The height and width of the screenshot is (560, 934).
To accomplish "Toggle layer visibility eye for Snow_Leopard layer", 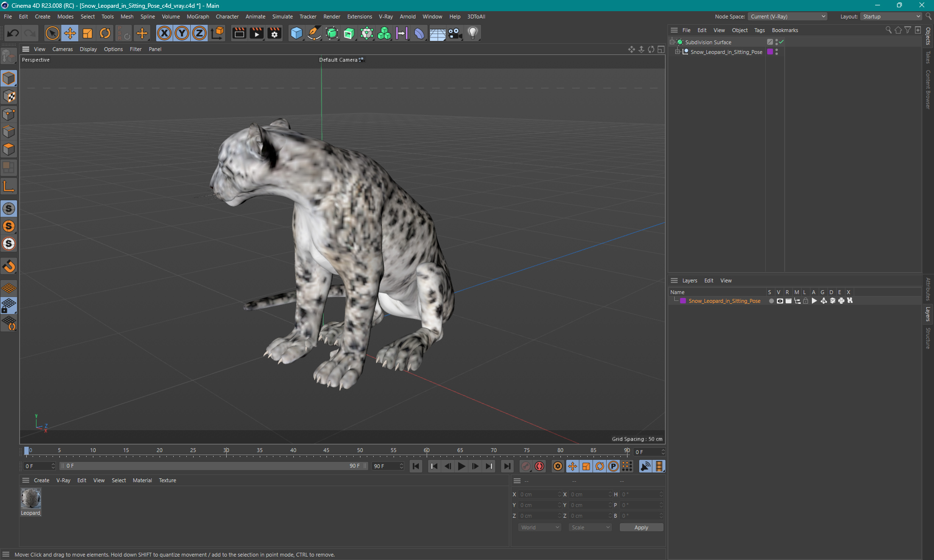I will click(x=780, y=301).
